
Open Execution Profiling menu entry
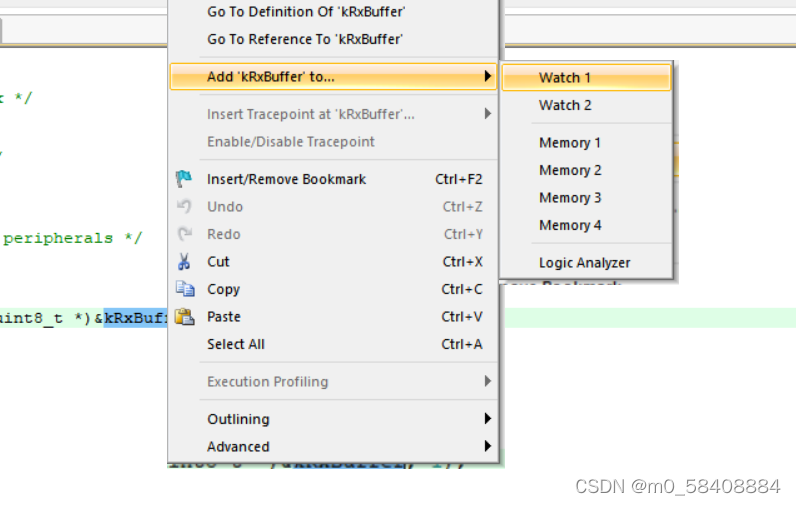coord(333,381)
